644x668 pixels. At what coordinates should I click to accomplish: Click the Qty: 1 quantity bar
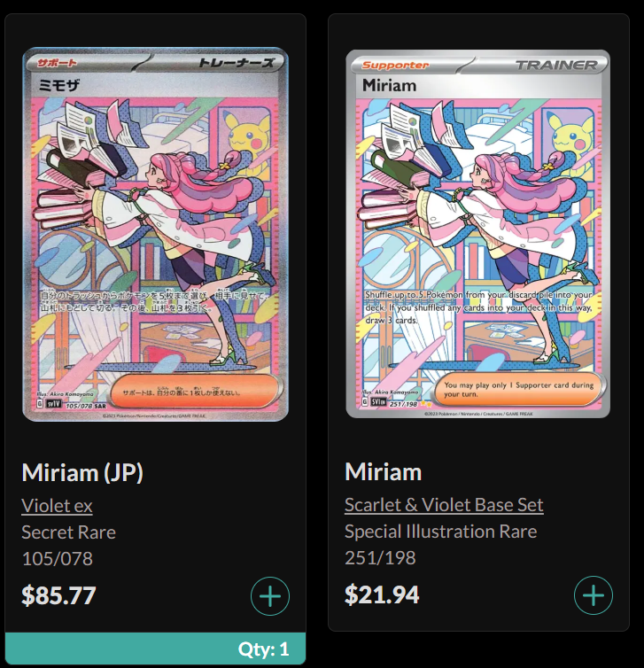[x=155, y=649]
